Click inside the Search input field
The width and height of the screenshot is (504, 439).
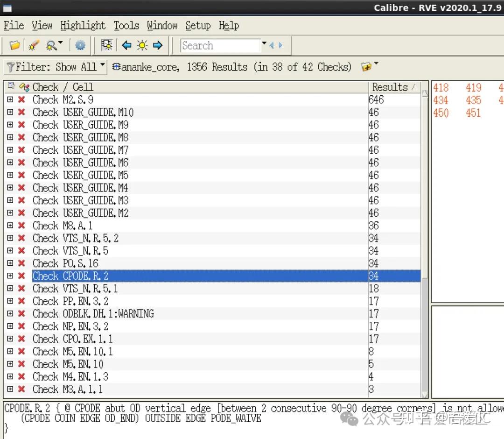[219, 45]
